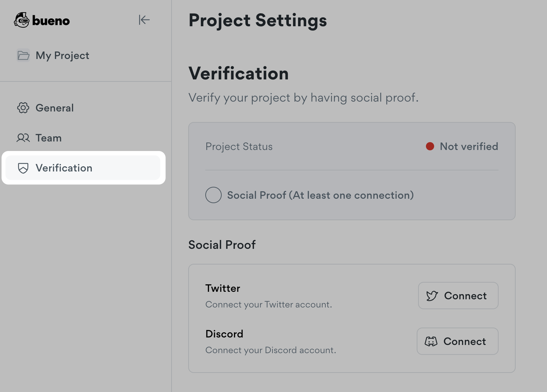The width and height of the screenshot is (547, 392).
Task: Click the Social Proof (At least one connection) text
Action: 320,195
